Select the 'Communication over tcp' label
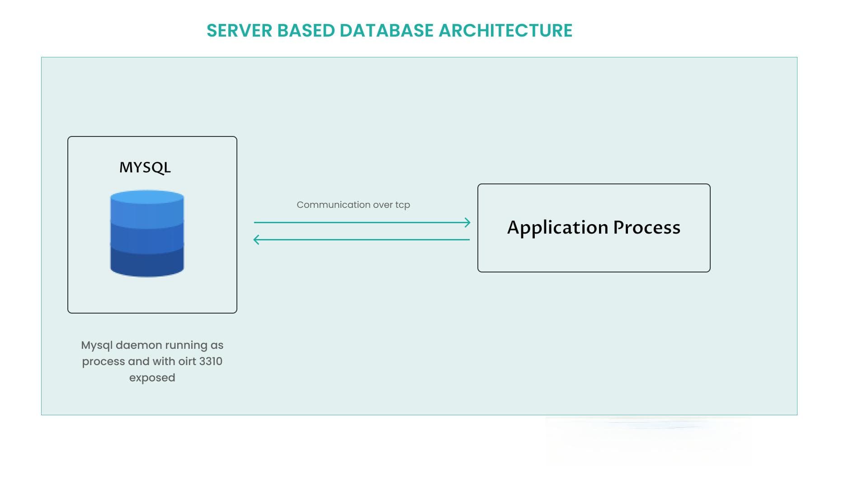868x488 pixels. coord(353,205)
